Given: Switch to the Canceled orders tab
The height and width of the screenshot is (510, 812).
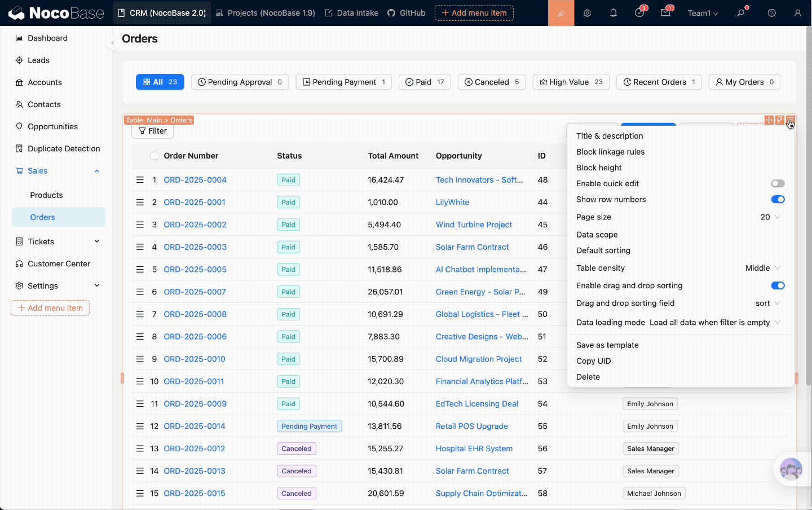Looking at the screenshot, I should click(x=491, y=82).
